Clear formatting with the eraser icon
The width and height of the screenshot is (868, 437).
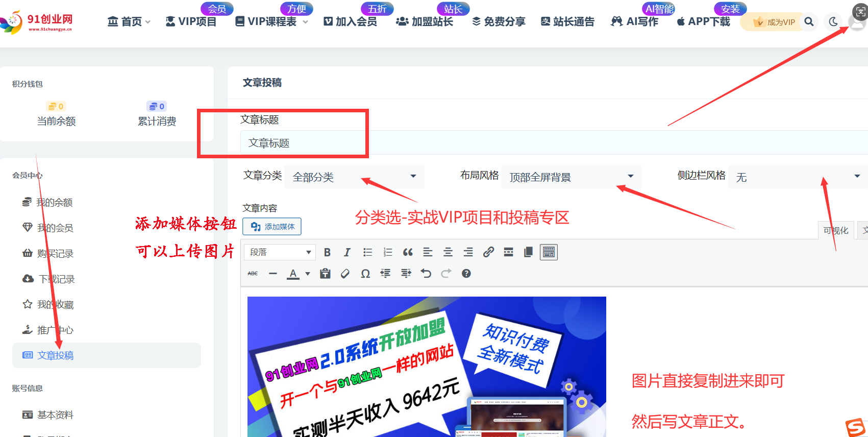click(x=345, y=274)
